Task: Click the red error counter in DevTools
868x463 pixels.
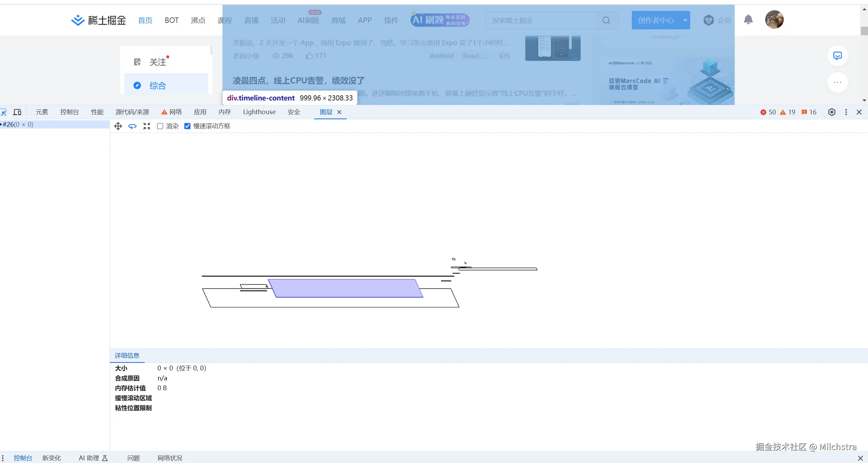Action: [x=768, y=112]
